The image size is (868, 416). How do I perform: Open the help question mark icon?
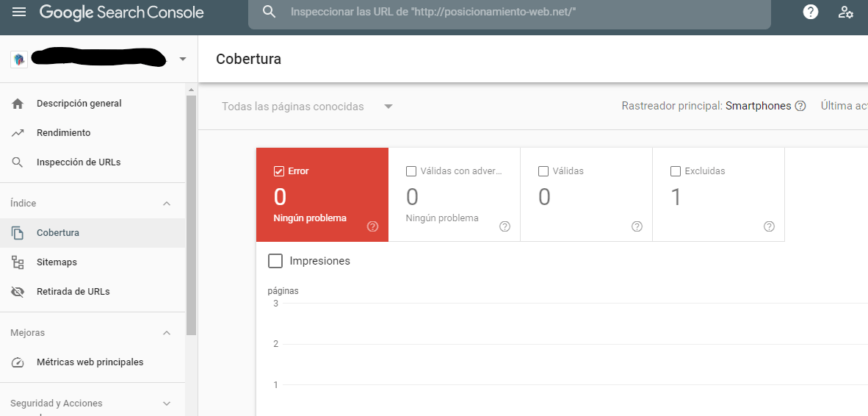pyautogui.click(x=811, y=12)
